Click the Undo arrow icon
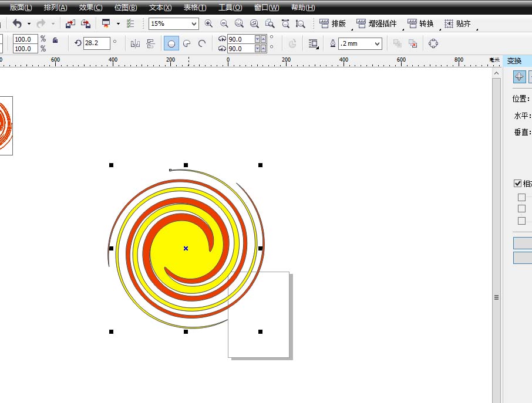Viewport: 532px width, 403px height. [17, 23]
